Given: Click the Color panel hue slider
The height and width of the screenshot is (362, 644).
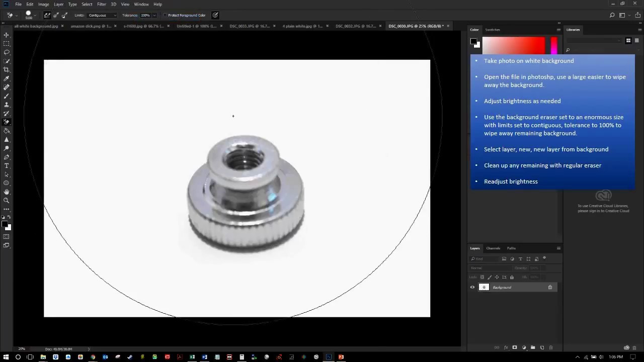Looking at the screenshot, I should coord(554,45).
